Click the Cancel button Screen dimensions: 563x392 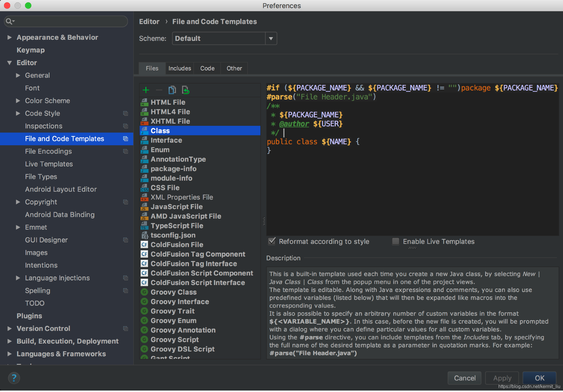coord(464,378)
